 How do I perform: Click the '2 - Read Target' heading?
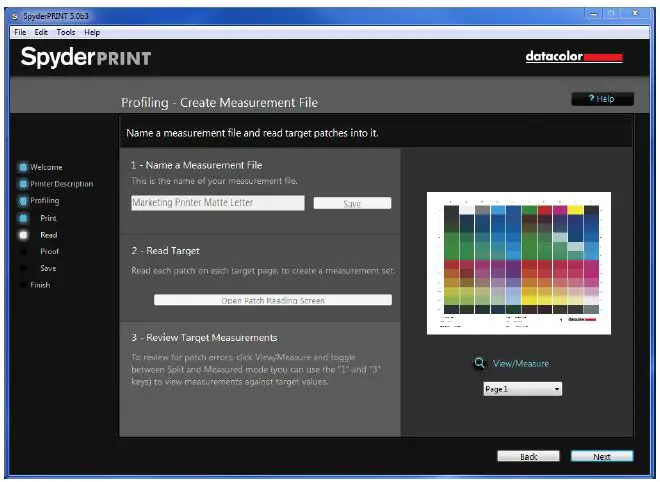click(165, 251)
